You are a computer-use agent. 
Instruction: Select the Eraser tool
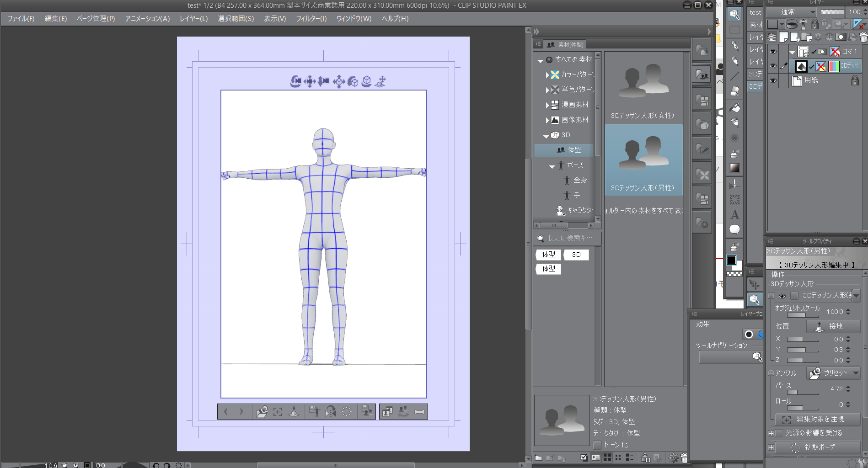tap(734, 91)
